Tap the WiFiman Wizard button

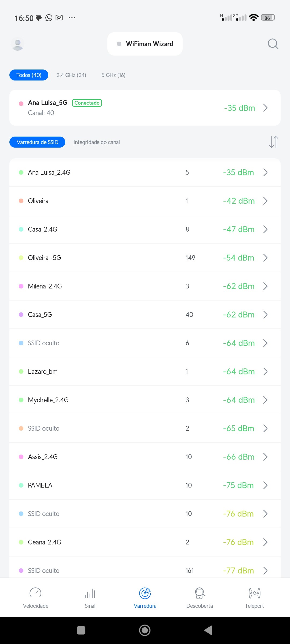click(145, 44)
